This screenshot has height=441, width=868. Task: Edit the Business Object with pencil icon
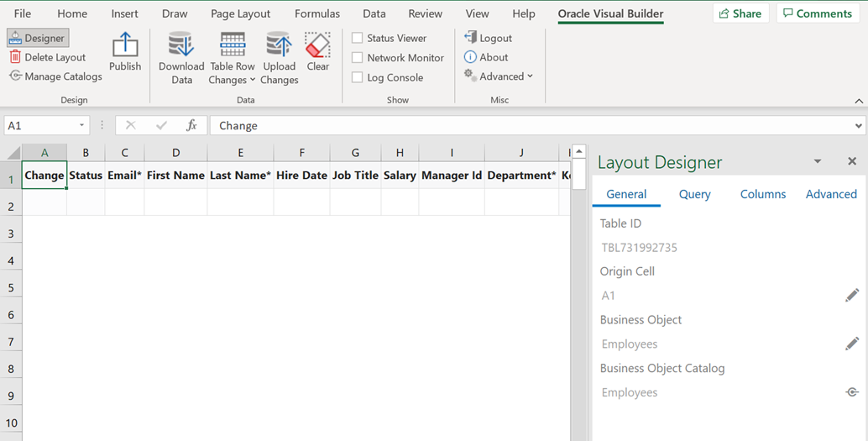click(x=852, y=344)
